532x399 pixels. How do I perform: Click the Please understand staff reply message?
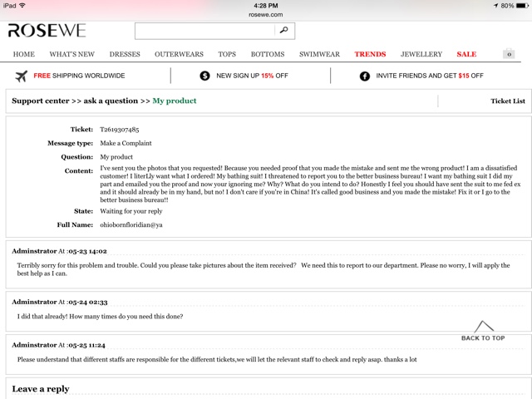point(217,360)
